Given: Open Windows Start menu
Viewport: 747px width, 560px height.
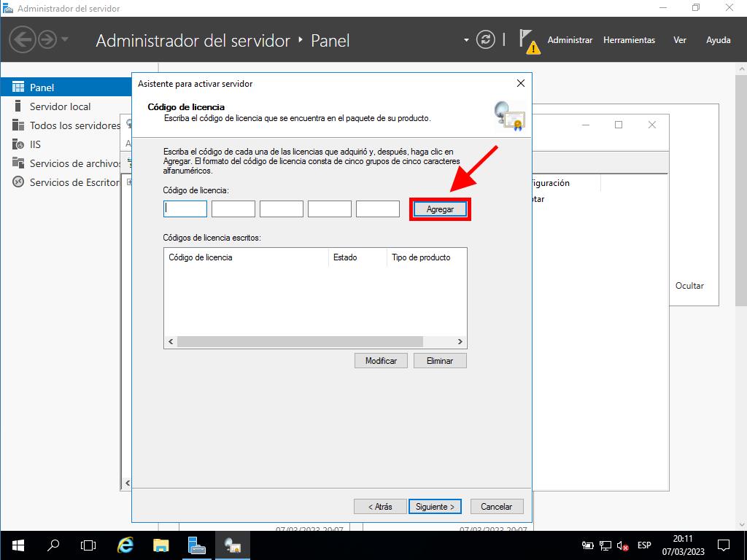Looking at the screenshot, I should coord(18,545).
